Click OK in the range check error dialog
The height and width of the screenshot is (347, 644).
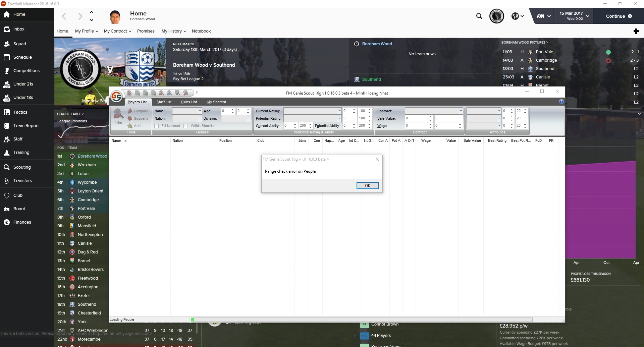click(x=368, y=186)
